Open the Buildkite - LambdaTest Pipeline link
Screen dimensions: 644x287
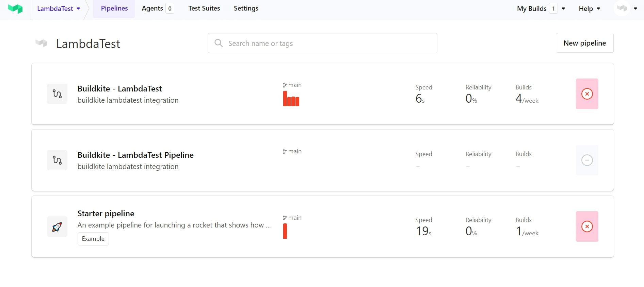tap(135, 155)
